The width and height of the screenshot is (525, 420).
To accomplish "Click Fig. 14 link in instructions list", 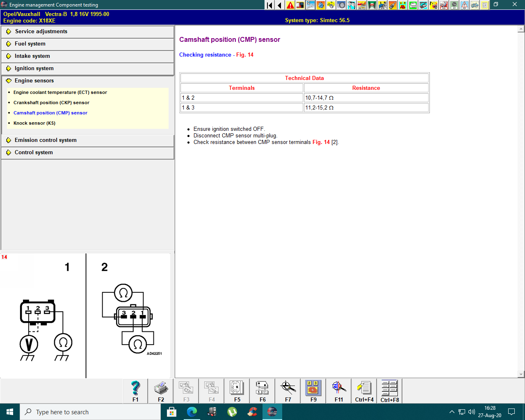I will tap(321, 142).
